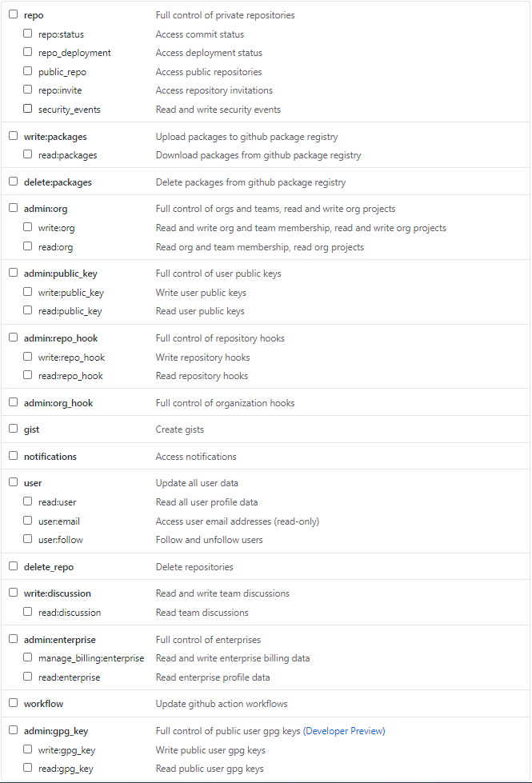Enable write:packages scope
This screenshot has height=783, width=532.
[13, 135]
